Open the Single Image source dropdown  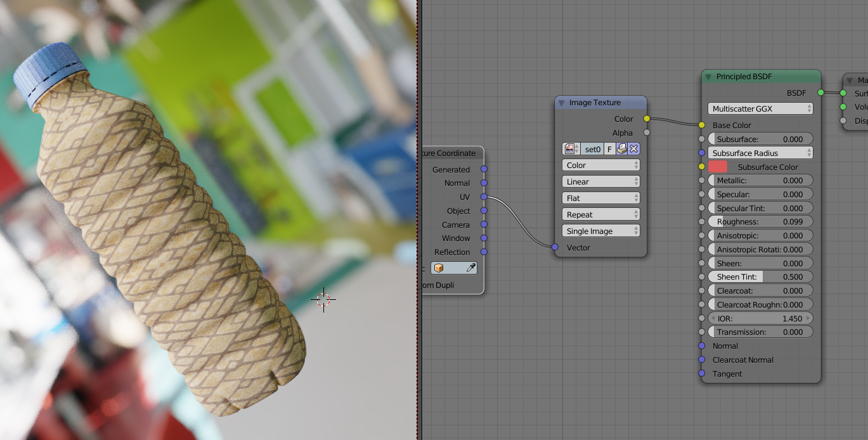[600, 231]
